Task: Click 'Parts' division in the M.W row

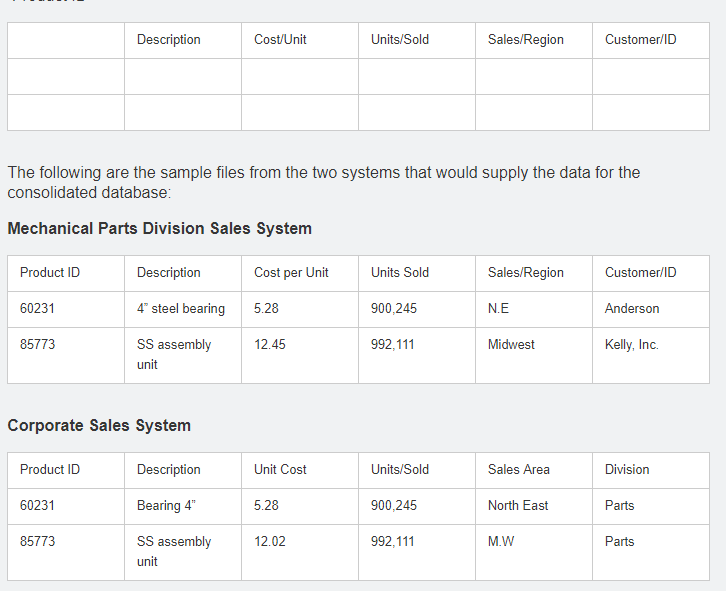Action: tap(620, 542)
